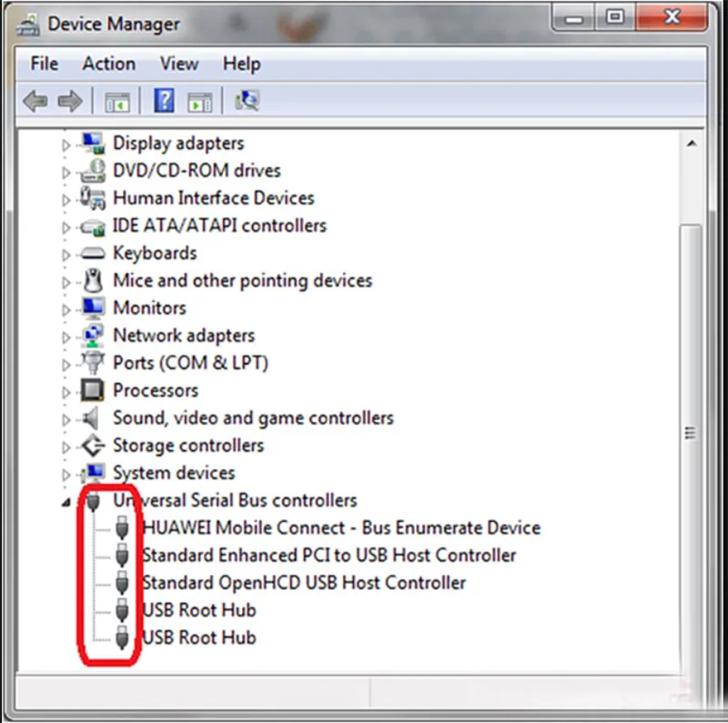The height and width of the screenshot is (723, 728).
Task: Select the Keyboards device icon
Action: pyautogui.click(x=93, y=254)
